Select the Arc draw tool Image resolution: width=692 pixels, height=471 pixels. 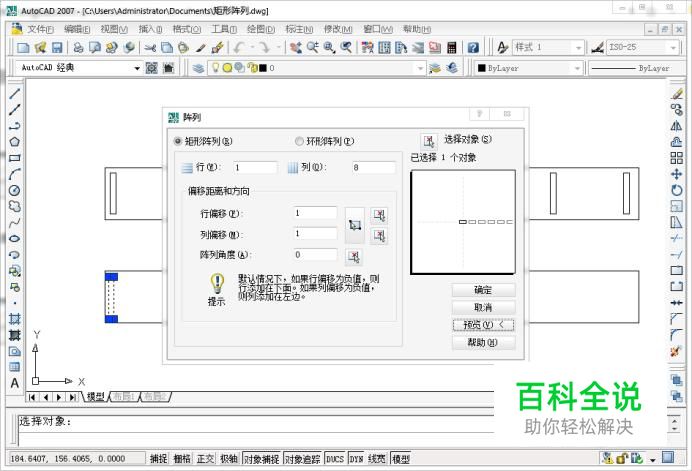click(x=15, y=174)
